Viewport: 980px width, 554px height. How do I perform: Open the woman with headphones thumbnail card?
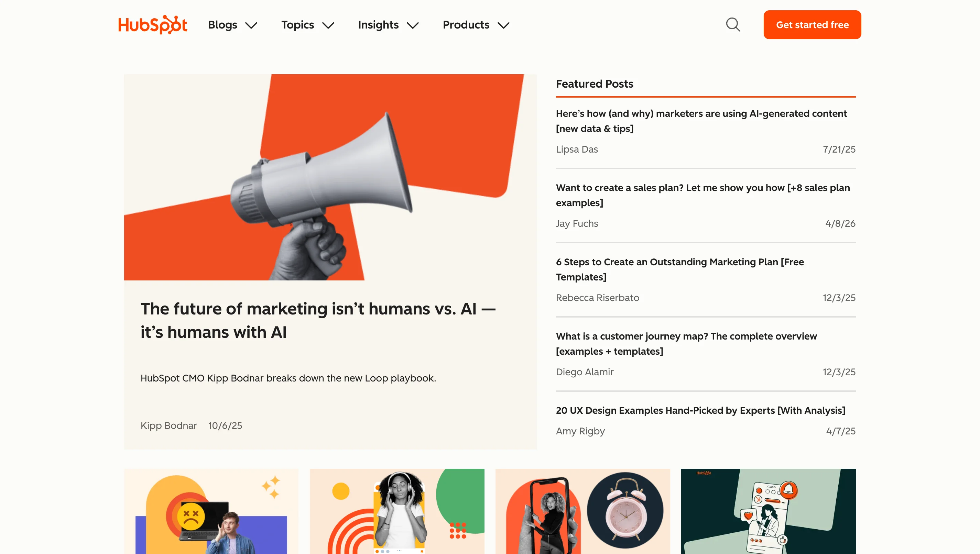[397, 511]
